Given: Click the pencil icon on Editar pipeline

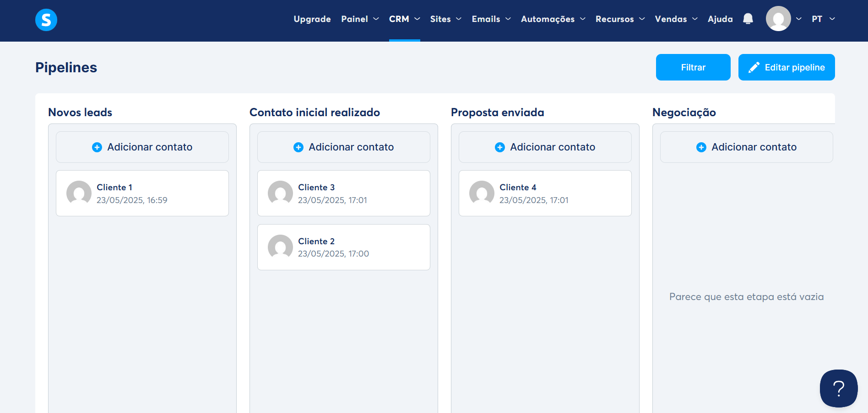Looking at the screenshot, I should [x=753, y=67].
